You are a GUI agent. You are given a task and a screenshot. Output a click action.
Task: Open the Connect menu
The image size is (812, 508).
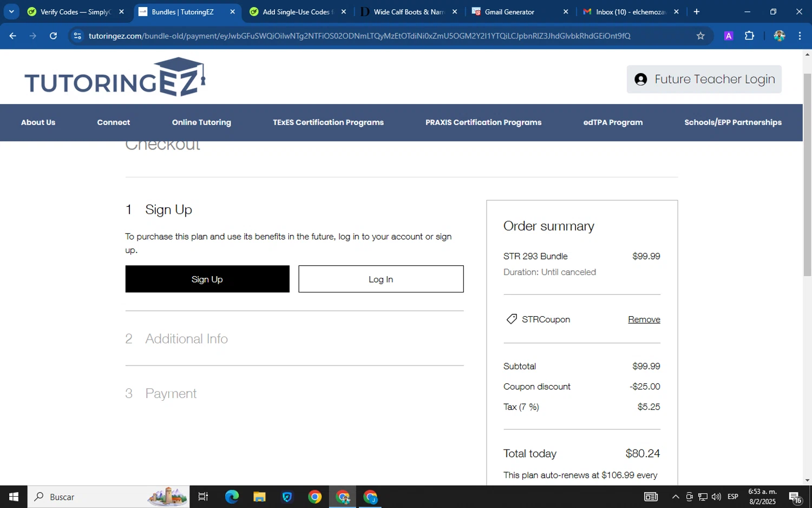coord(113,122)
